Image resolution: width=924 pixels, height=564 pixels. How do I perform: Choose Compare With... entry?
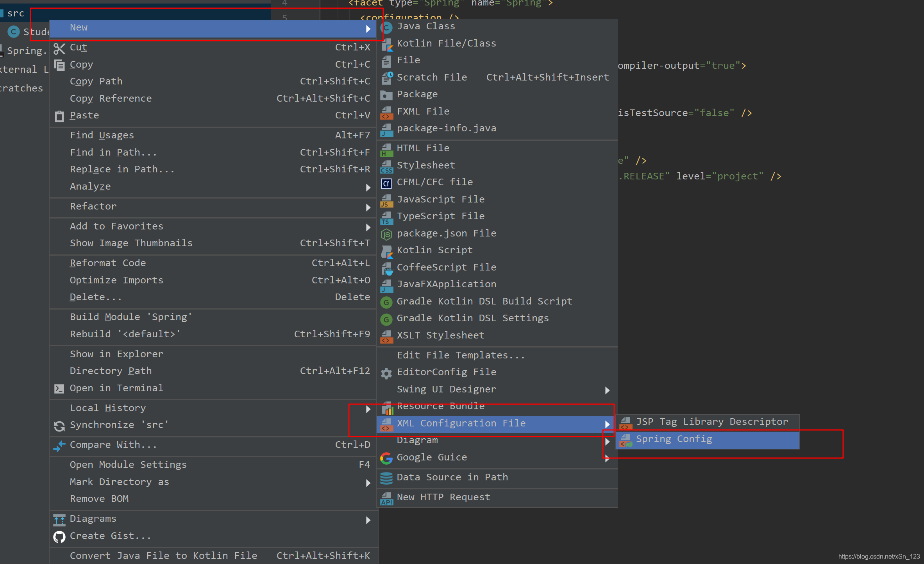click(214, 445)
